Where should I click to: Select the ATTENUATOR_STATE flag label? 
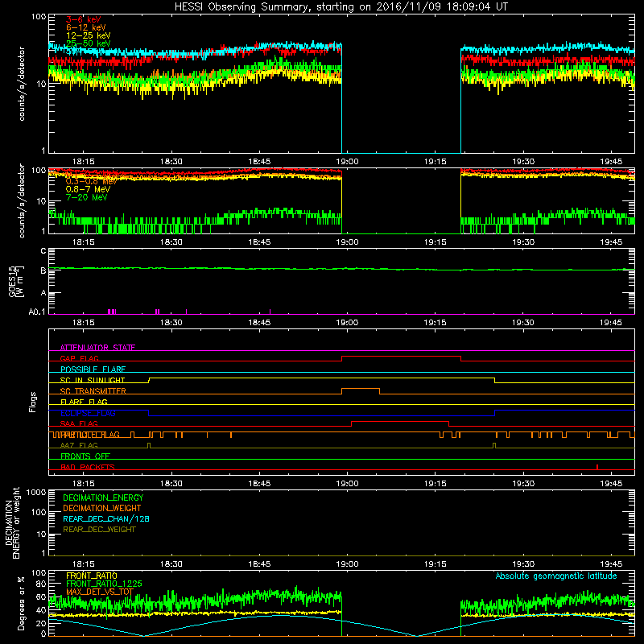(97, 348)
